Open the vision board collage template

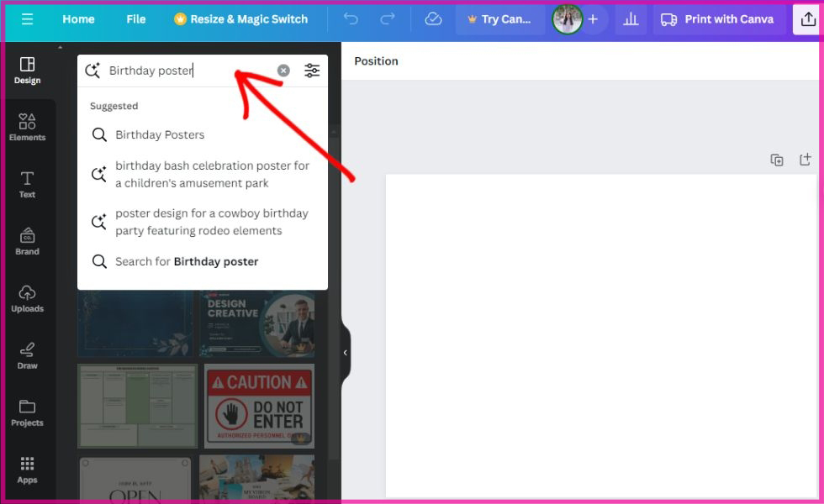(x=257, y=478)
